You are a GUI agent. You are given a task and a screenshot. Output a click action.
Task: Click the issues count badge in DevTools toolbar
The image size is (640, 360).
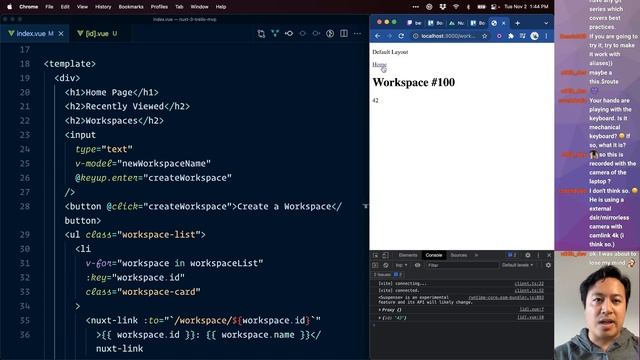(512, 255)
